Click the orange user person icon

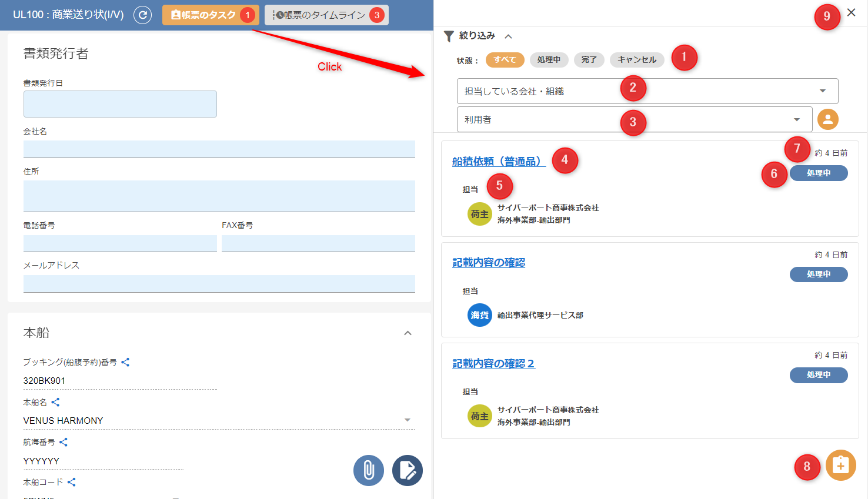pyautogui.click(x=827, y=119)
